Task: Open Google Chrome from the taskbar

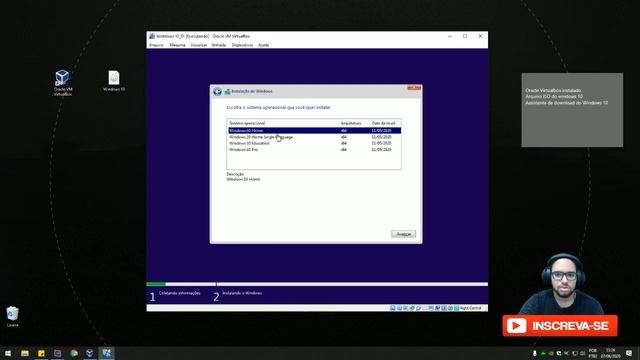Action: [74, 353]
